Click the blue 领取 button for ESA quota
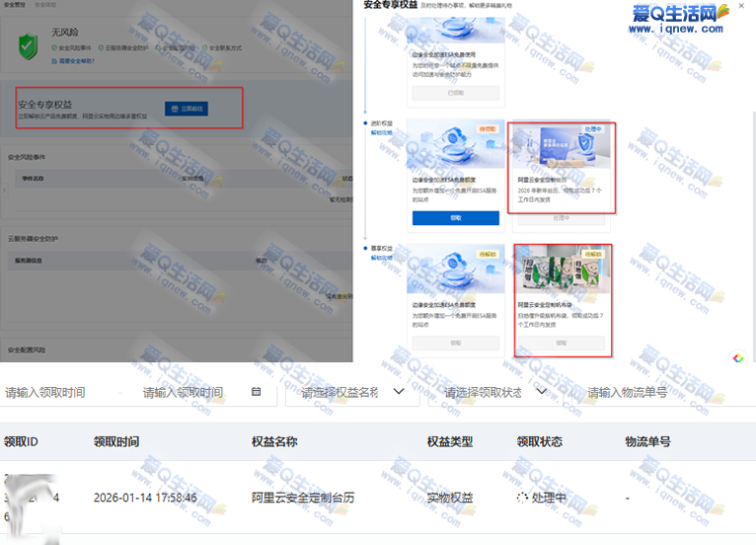Image resolution: width=756 pixels, height=545 pixels. click(456, 218)
